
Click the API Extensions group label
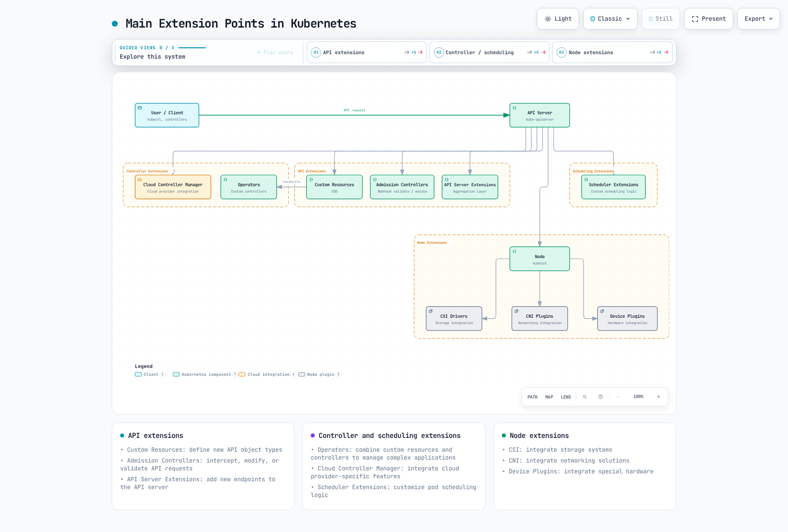[x=312, y=171]
